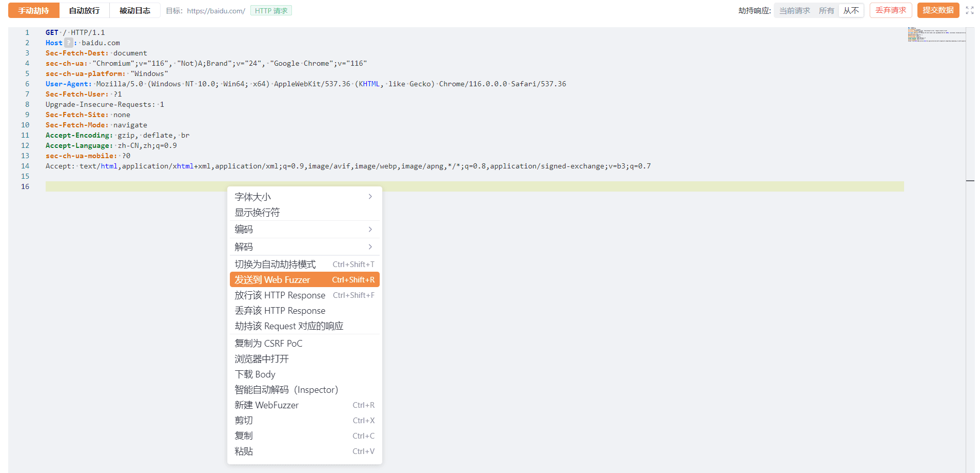Click the 提交数据 button
This screenshot has width=980, height=473.
tap(938, 10)
